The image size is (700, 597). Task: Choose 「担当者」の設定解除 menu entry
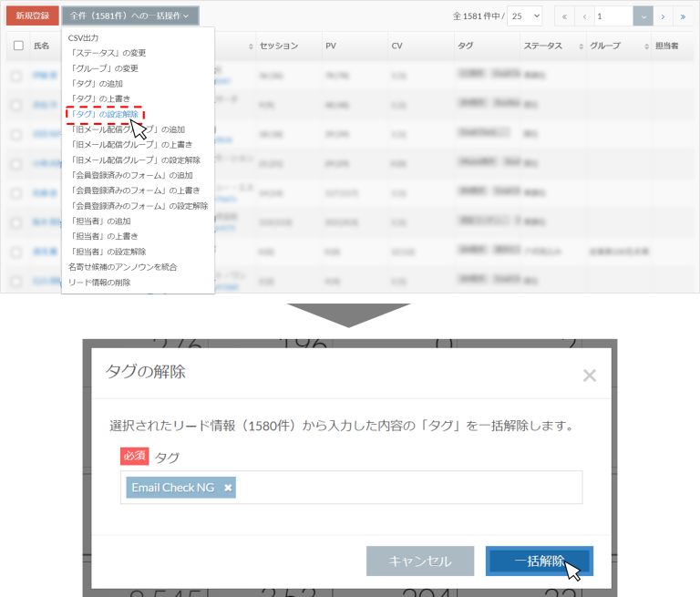point(108,252)
